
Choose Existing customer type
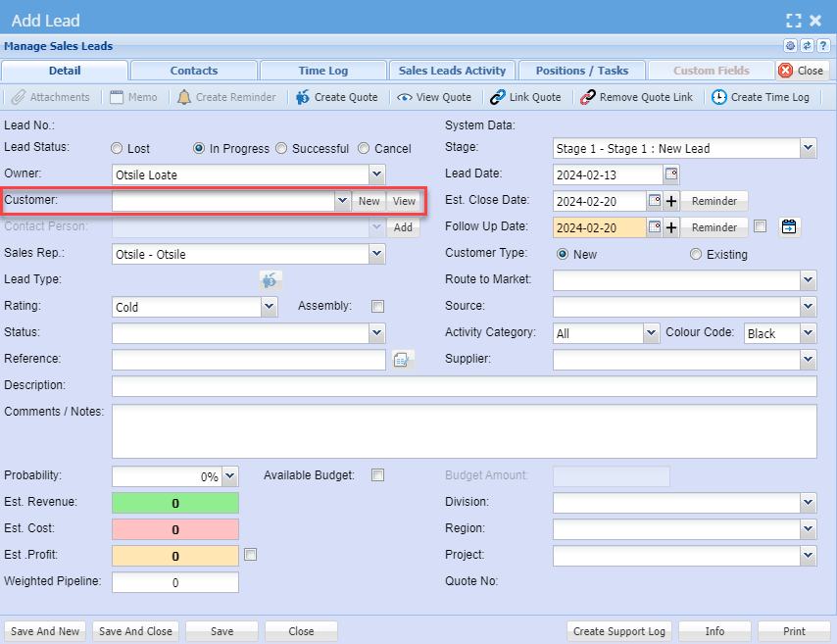[x=696, y=254]
